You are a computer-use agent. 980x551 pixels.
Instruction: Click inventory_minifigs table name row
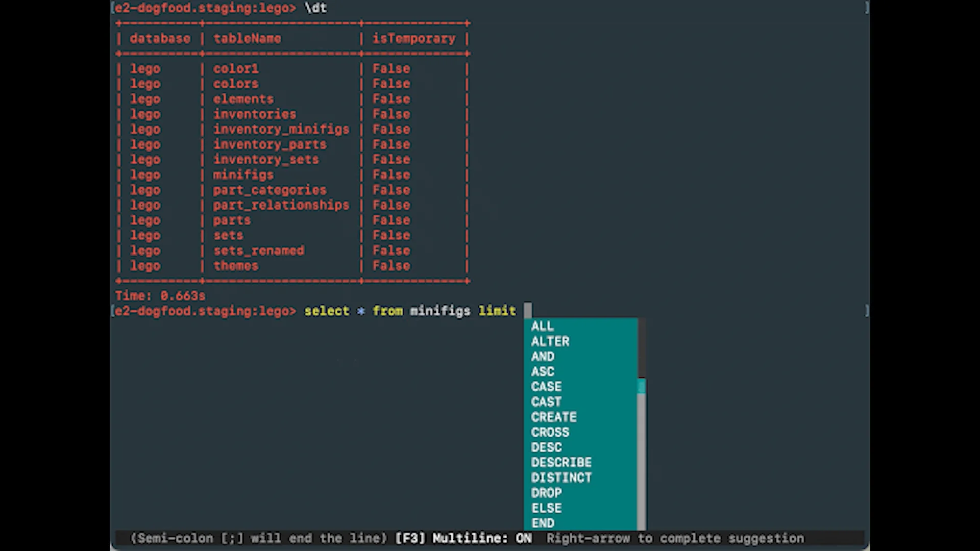[x=281, y=129]
